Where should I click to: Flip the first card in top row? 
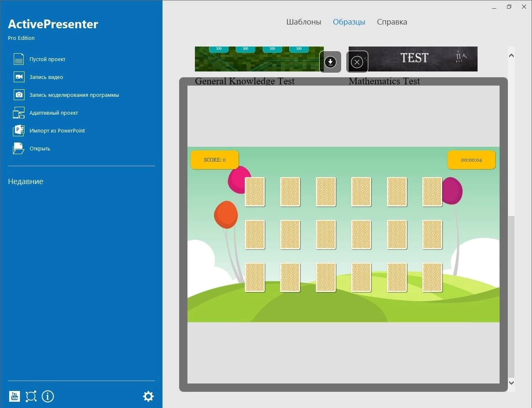click(x=255, y=192)
